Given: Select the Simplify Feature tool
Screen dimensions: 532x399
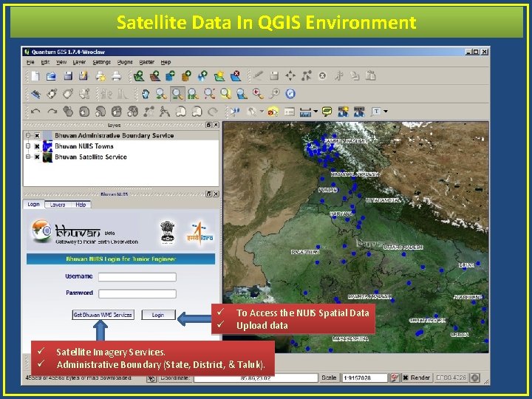Looking at the screenshot, I should pos(68,112).
